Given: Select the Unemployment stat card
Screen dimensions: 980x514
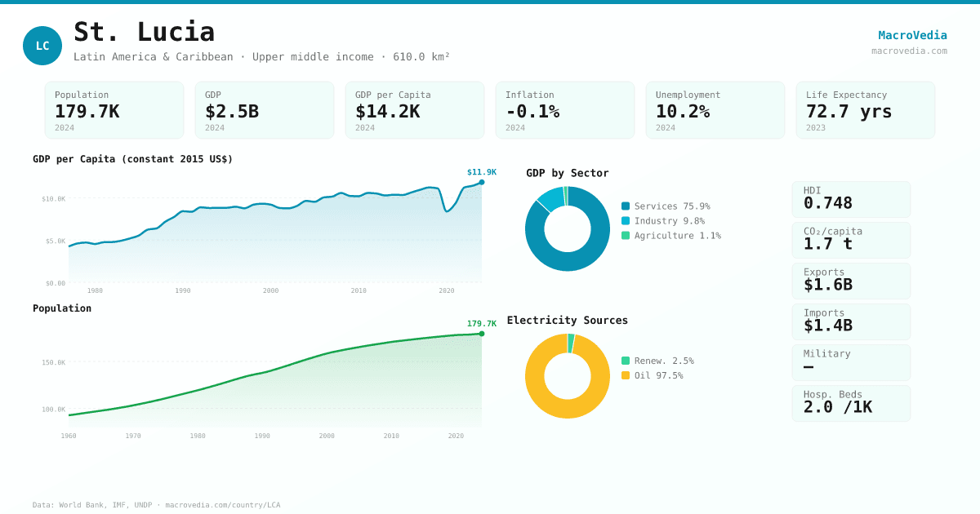Looking at the screenshot, I should [715, 110].
